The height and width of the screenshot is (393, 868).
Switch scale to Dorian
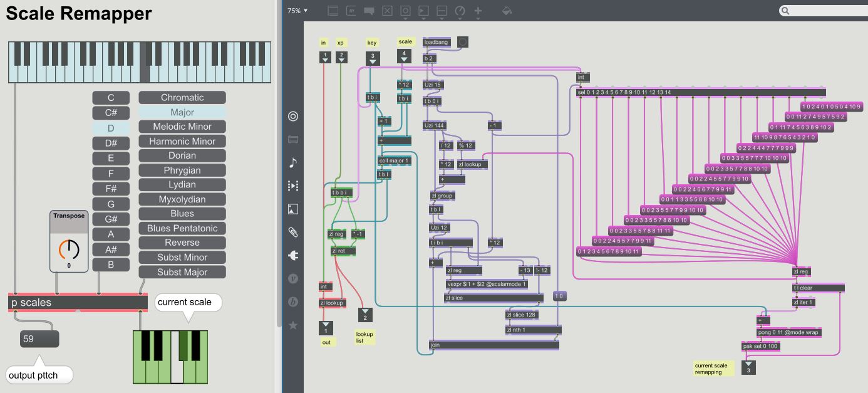point(182,156)
